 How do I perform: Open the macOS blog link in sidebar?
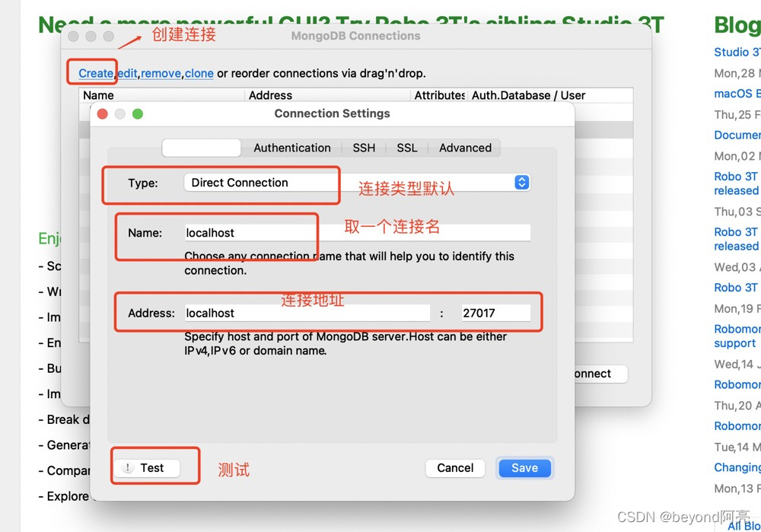click(737, 94)
